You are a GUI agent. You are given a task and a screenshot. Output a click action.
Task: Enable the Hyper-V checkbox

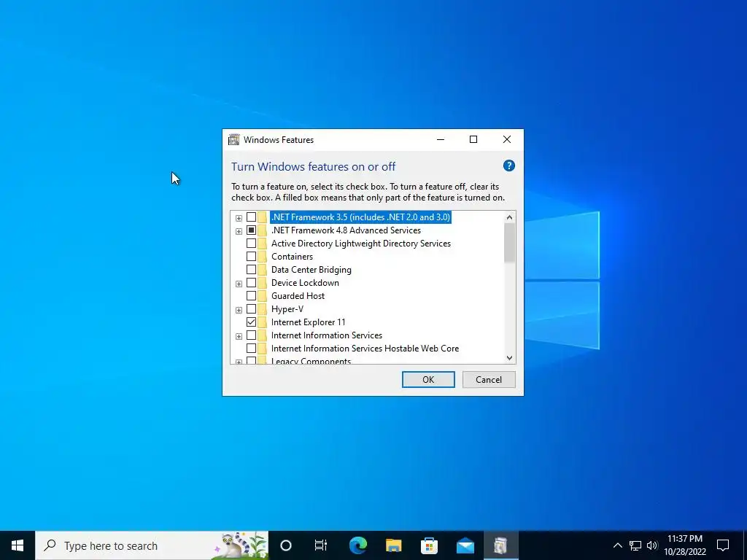pyautogui.click(x=251, y=309)
